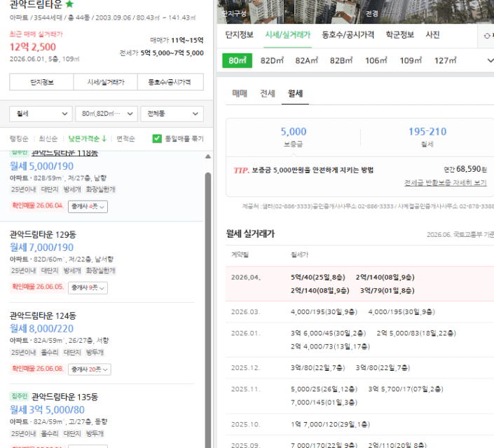Open listing 월세 5,000/190
Screen dimensions: 494x448
[x=41, y=166]
